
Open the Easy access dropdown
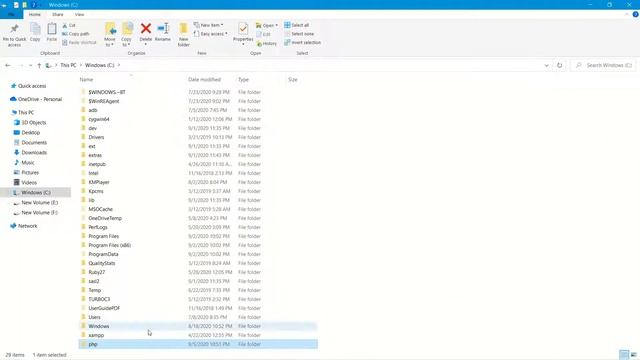pos(211,34)
